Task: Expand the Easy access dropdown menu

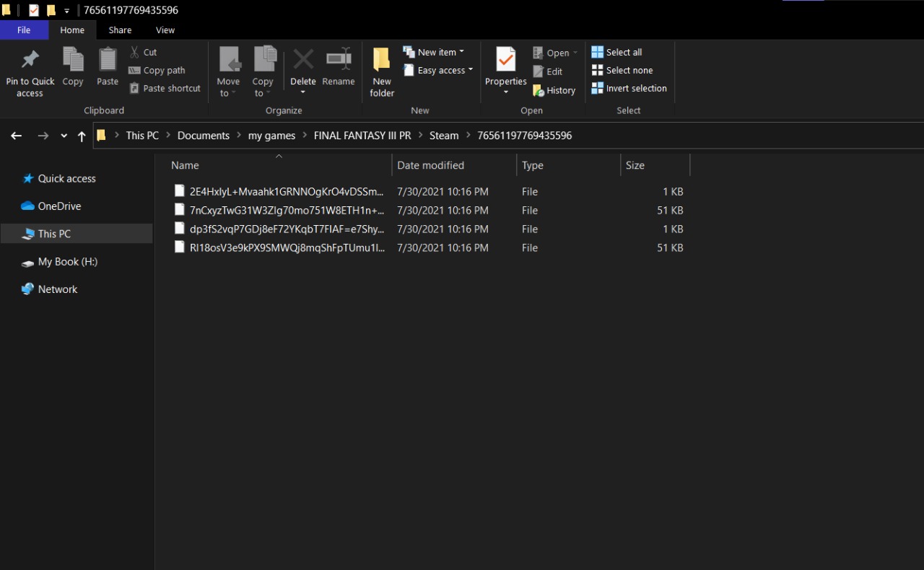Action: pos(438,70)
